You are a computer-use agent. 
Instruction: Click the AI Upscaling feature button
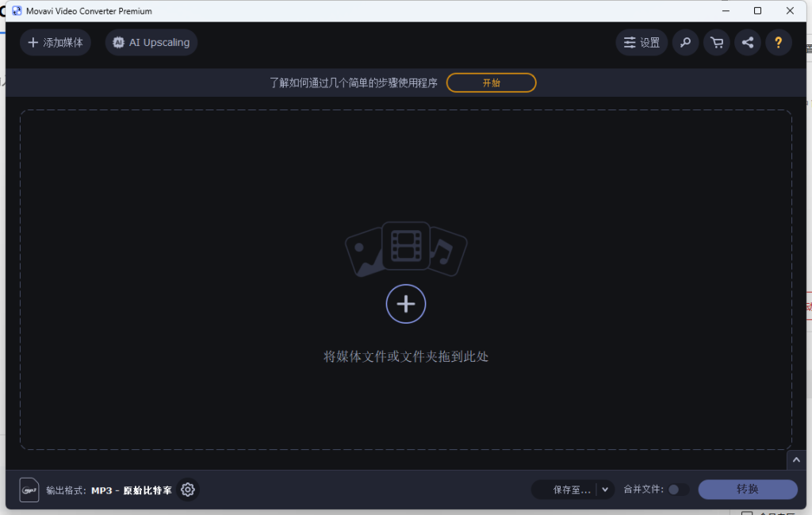click(x=151, y=42)
